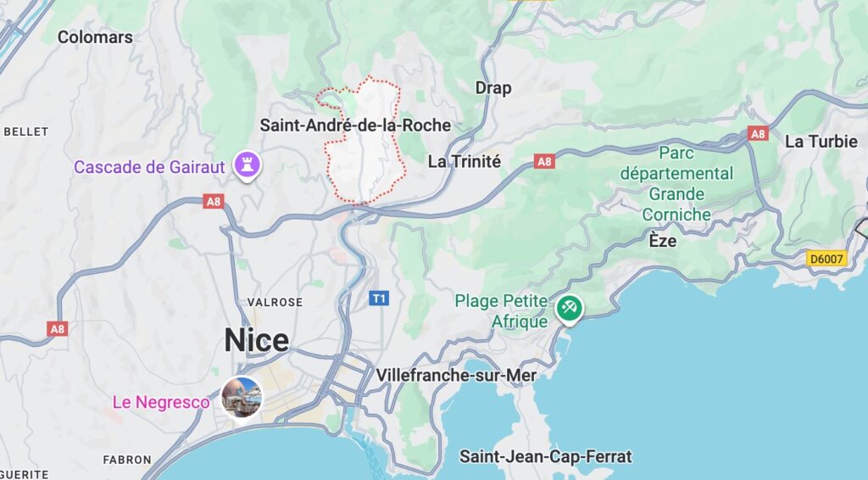Open the Saint-Jean-Cap-Ferrat place label
Viewport: 868px width, 480px height.
(546, 457)
